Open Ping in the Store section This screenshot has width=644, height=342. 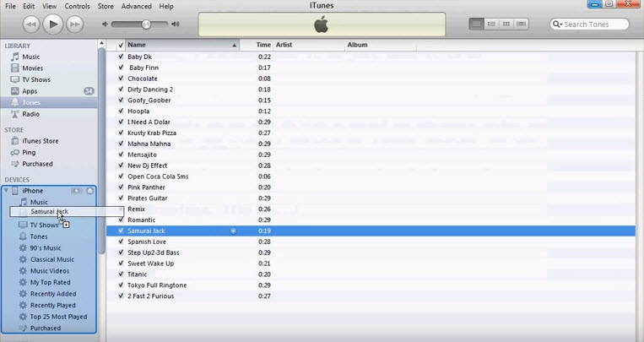[29, 153]
